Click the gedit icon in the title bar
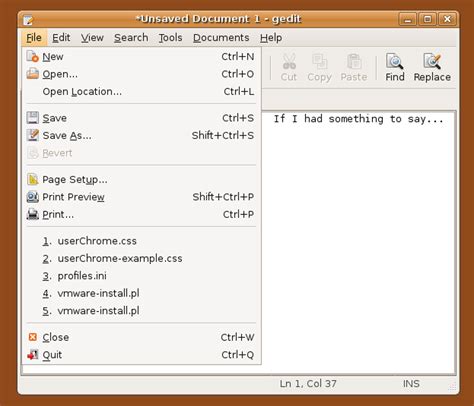 point(28,20)
